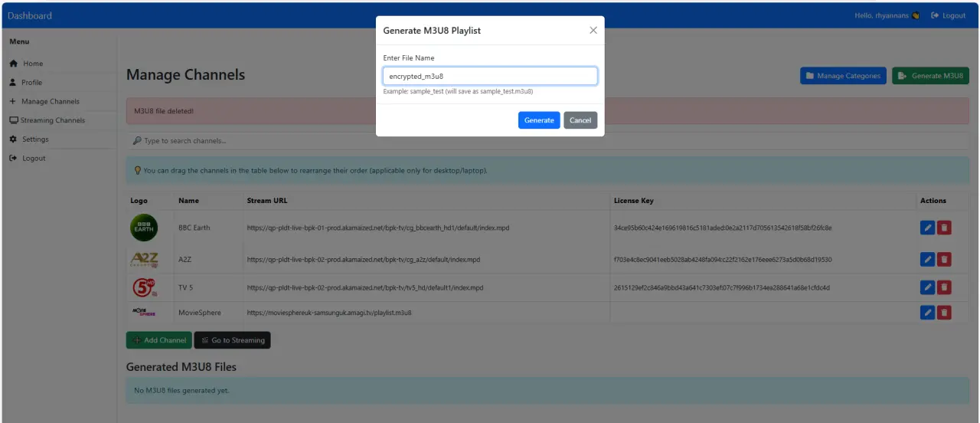Edit the MovieSphere channel

pos(927,312)
